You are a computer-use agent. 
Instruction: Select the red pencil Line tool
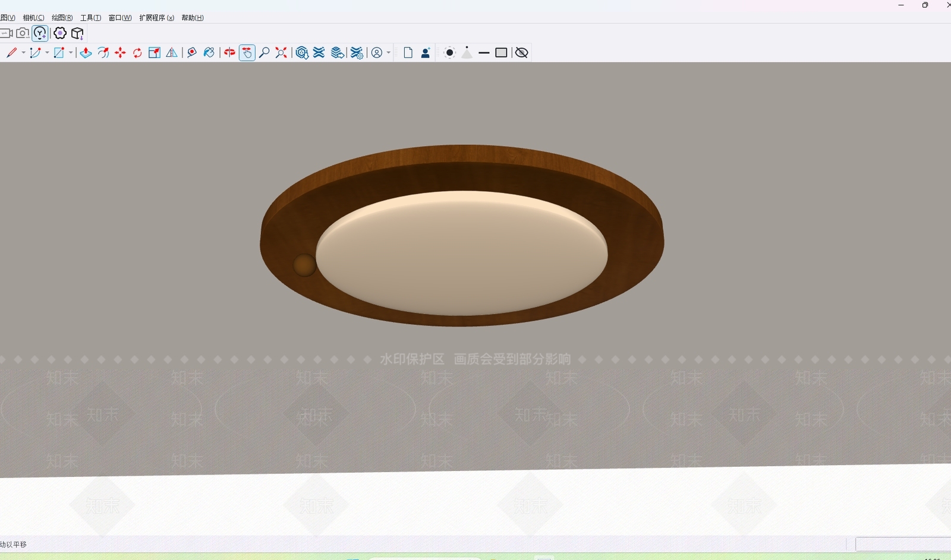pyautogui.click(x=11, y=53)
